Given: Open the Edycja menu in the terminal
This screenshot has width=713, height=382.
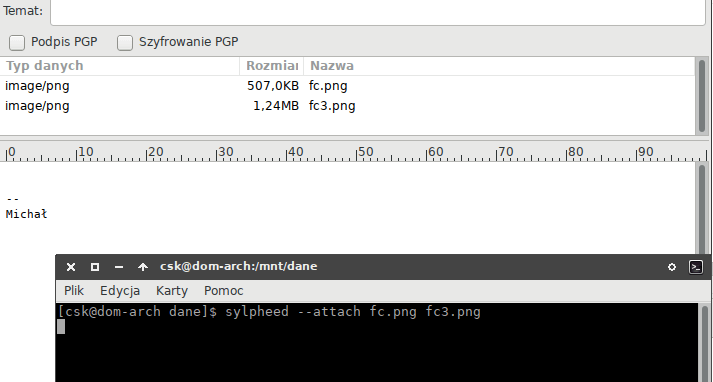Looking at the screenshot, I should pos(120,291).
